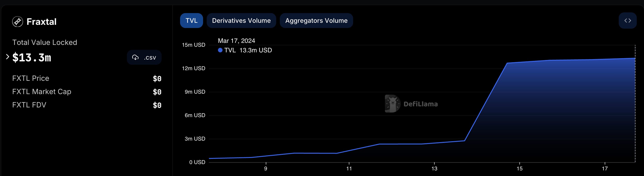The width and height of the screenshot is (644, 176).
Task: Click the cloud download icon in .csv button
Action: point(135,58)
